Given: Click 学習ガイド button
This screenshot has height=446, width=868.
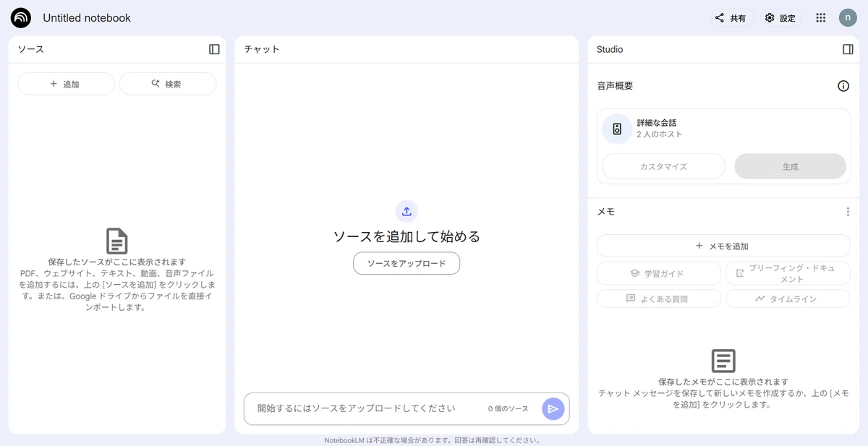Looking at the screenshot, I should (x=659, y=273).
